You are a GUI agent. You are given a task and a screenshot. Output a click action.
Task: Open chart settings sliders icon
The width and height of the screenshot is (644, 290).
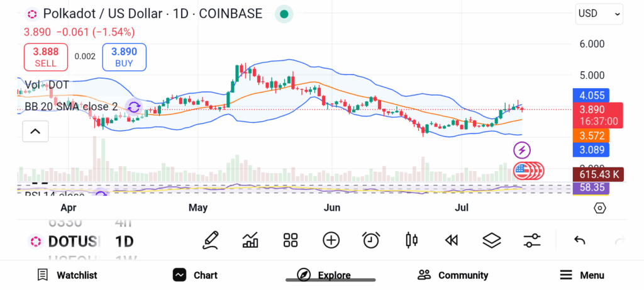point(532,240)
